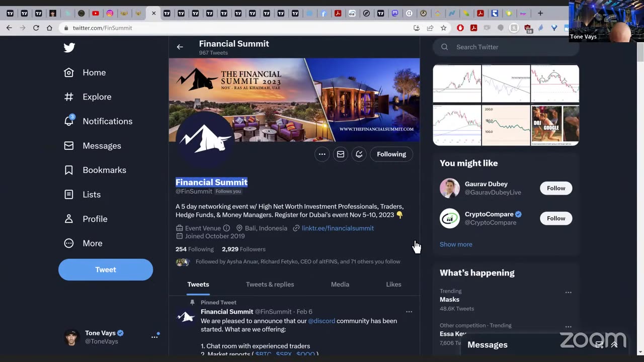644x362 pixels.
Task: Open Bookmarks in the sidebar
Action: (x=95, y=170)
